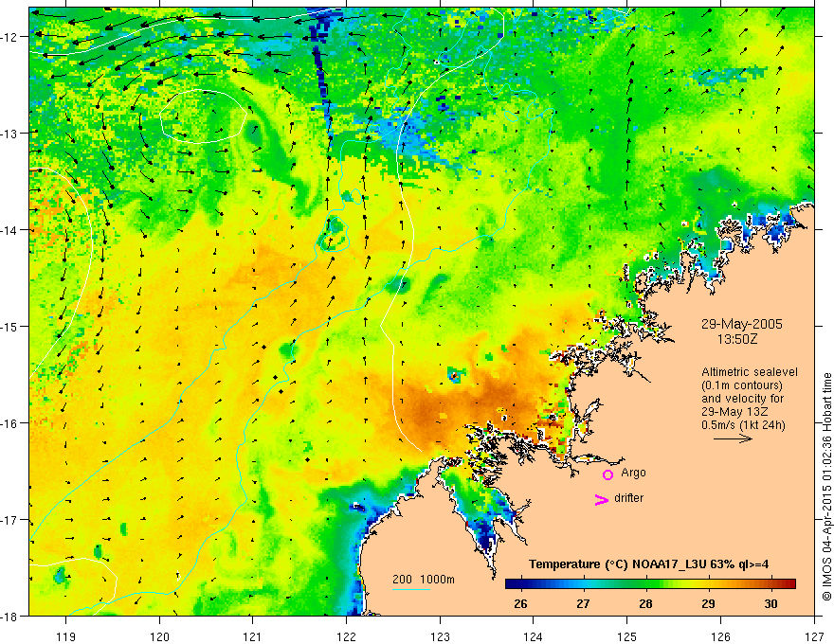Click the longitude axis label 121
This screenshot has height=644, width=834.
click(x=253, y=636)
